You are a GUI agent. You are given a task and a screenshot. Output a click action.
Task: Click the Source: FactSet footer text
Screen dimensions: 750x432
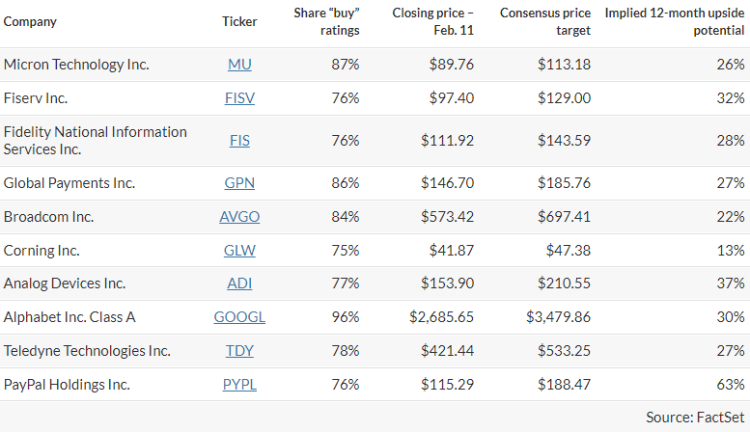(x=695, y=415)
